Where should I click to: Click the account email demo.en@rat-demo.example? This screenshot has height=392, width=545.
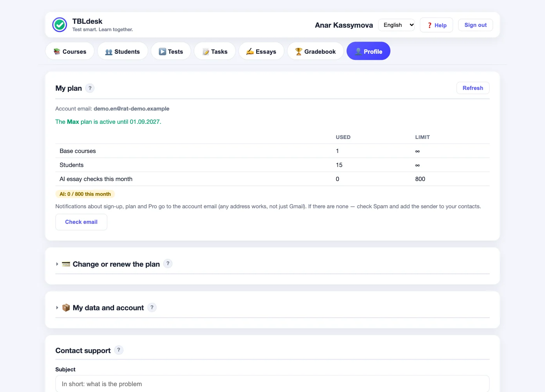[x=132, y=109]
